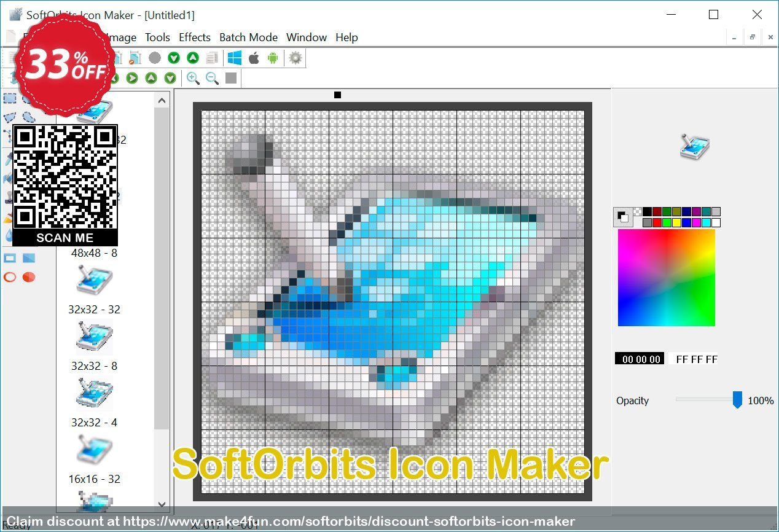779x532 pixels.
Task: Click the FF FF FF background hex field
Action: click(694, 359)
